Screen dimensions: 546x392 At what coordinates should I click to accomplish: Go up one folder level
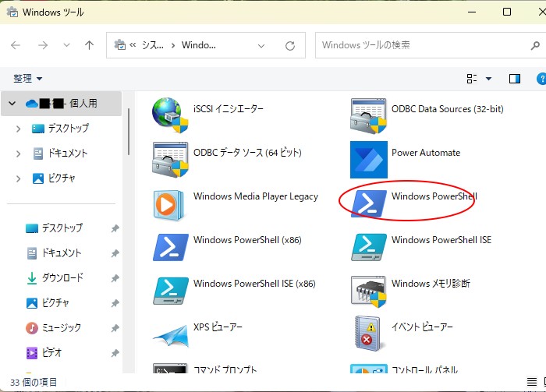89,45
